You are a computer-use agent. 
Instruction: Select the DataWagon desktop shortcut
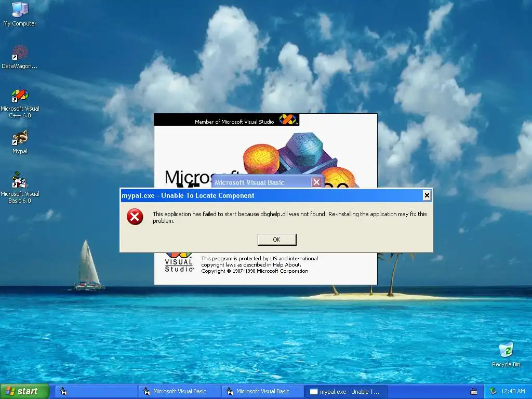click(20, 57)
